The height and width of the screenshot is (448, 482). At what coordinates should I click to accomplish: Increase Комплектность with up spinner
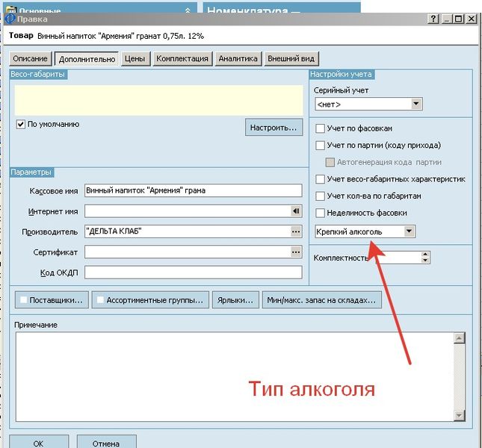pyautogui.click(x=425, y=255)
